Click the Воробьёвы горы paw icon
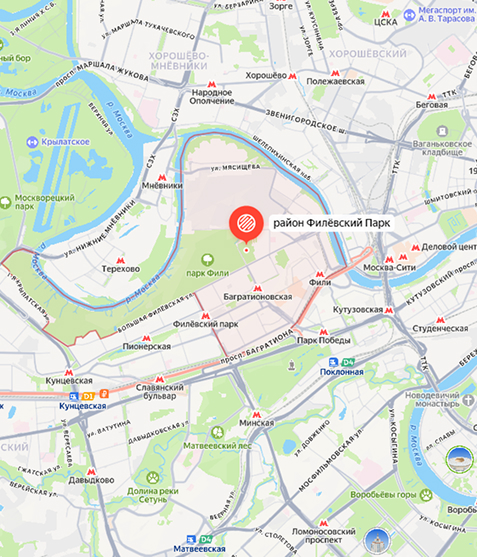The image size is (477, 557). click(425, 495)
